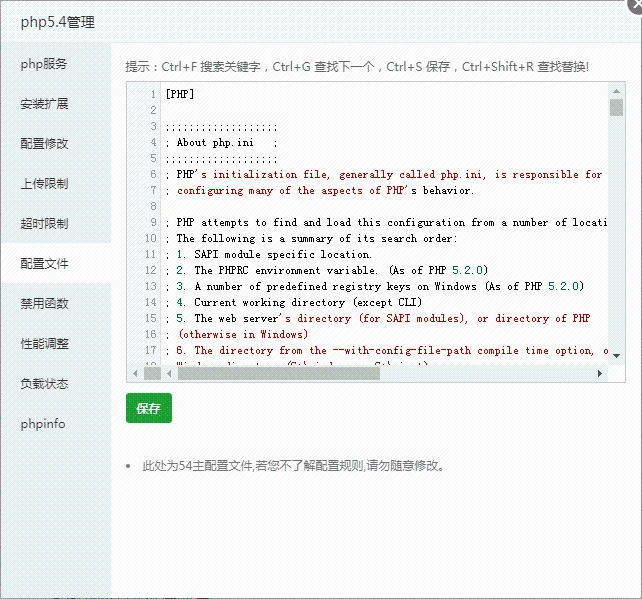Click line number 8 in gutter
The width and height of the screenshot is (642, 599).
click(x=153, y=206)
